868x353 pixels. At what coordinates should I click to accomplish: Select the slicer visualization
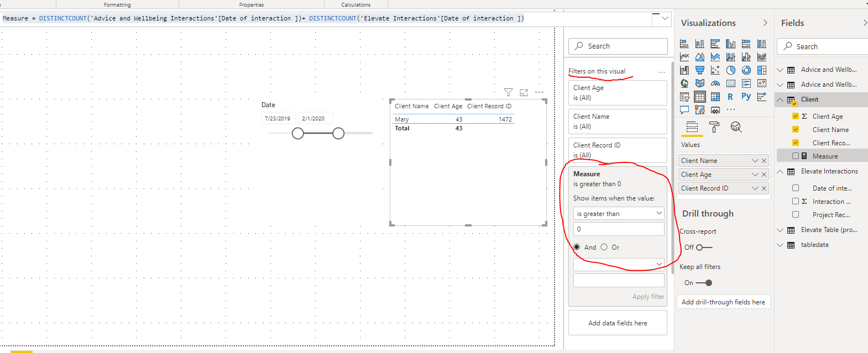(684, 97)
